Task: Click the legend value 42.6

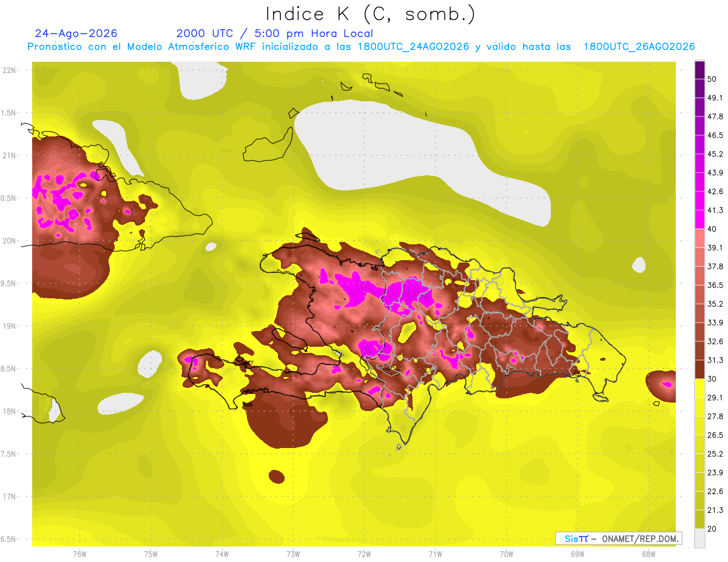Action: 715,192
